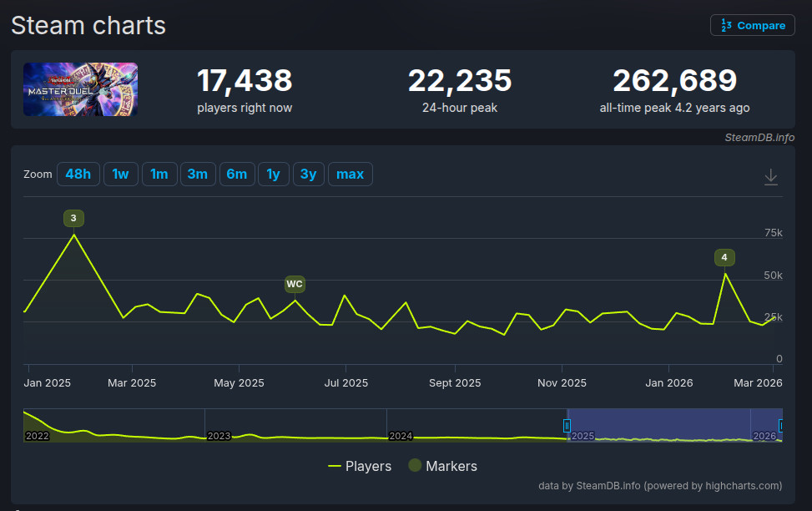812x511 pixels.
Task: Click the 75k y-axis label
Action: point(773,233)
